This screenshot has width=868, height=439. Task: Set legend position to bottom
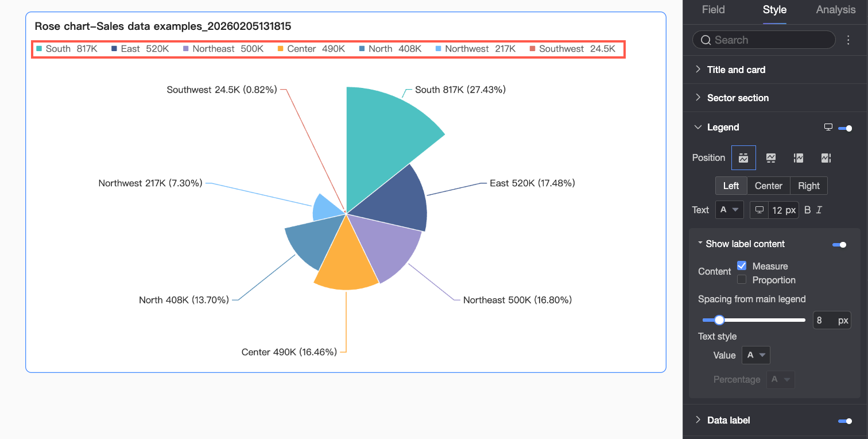tap(771, 157)
